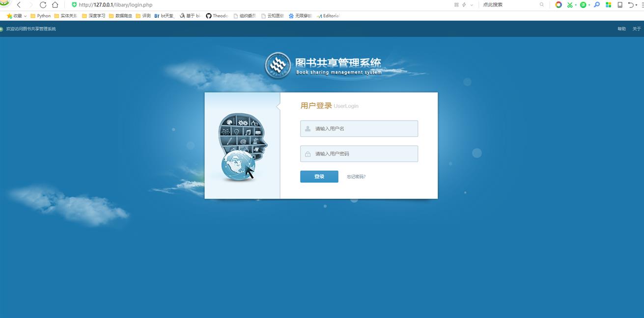Expand the arrow next to undo icon
Image resolution: width=644 pixels, height=318 pixels.
tap(637, 5)
